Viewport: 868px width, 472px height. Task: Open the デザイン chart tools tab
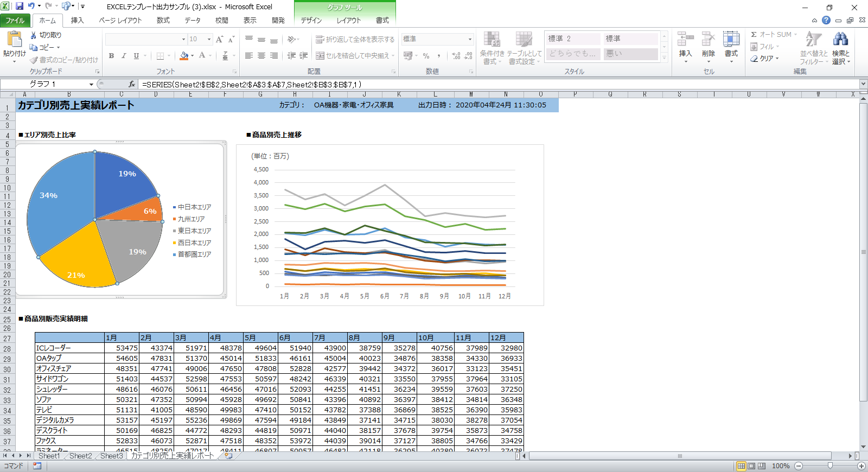pyautogui.click(x=311, y=20)
